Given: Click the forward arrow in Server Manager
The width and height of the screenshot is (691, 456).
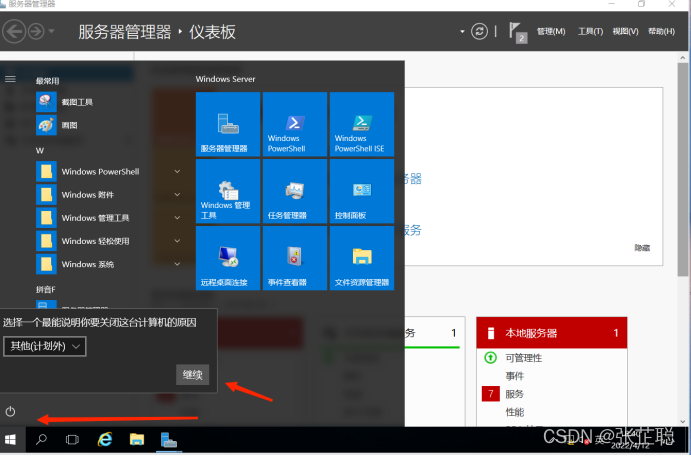Looking at the screenshot, I should pos(36,32).
